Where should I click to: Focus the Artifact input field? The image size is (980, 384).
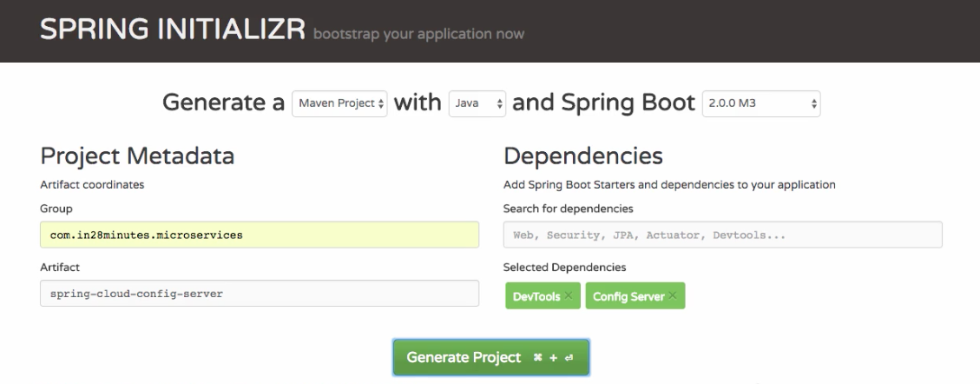(260, 294)
